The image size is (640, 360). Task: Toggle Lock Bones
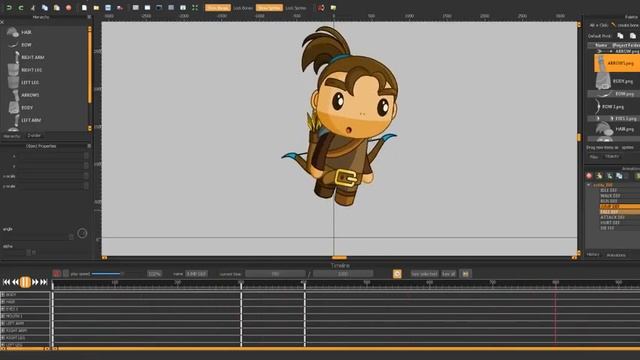243,8
